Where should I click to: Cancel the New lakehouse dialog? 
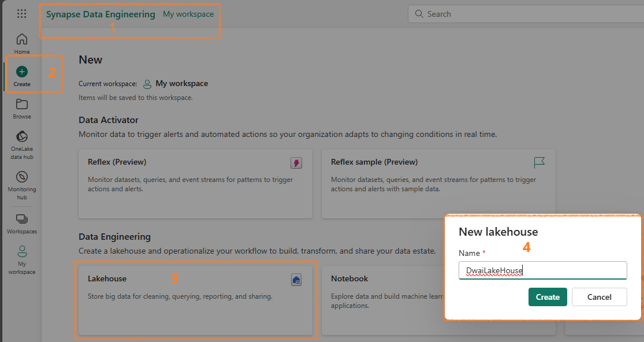(x=599, y=297)
